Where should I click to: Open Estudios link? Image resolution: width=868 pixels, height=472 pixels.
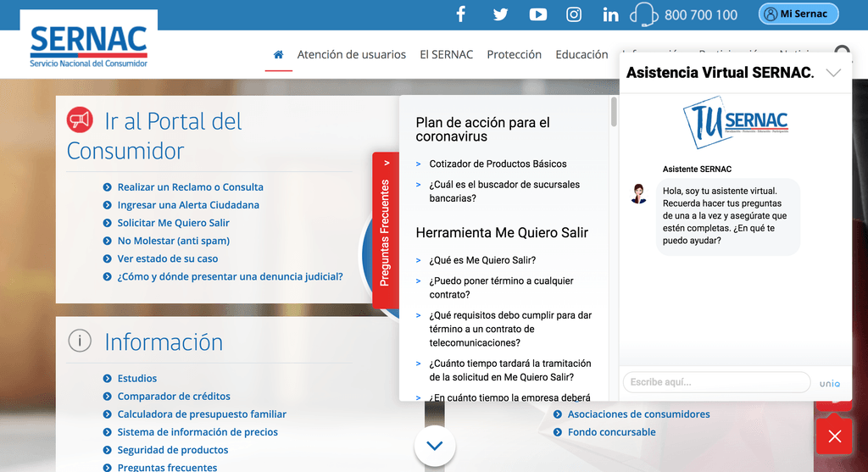click(x=136, y=379)
